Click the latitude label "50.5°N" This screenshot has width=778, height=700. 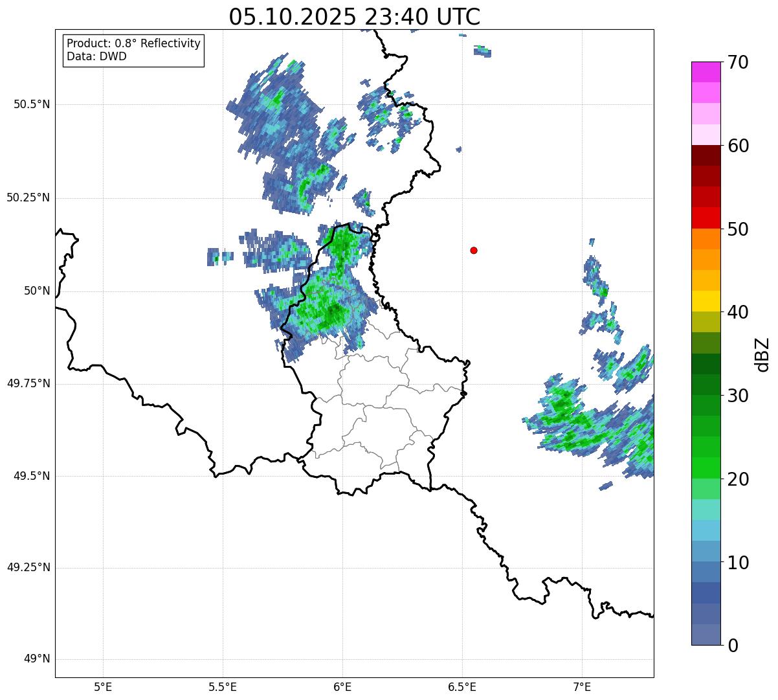click(32, 105)
